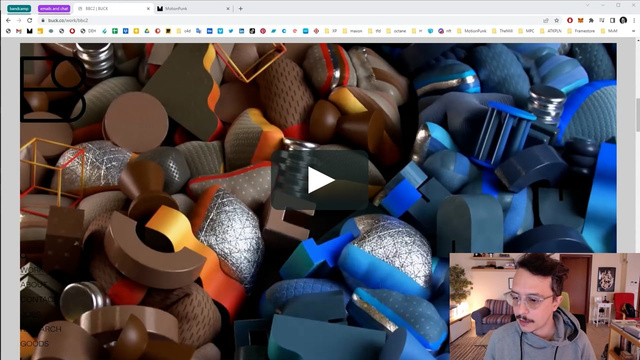Open a new browser tab
Image resolution: width=640 pixels, height=360 pixels.
tap(240, 8)
